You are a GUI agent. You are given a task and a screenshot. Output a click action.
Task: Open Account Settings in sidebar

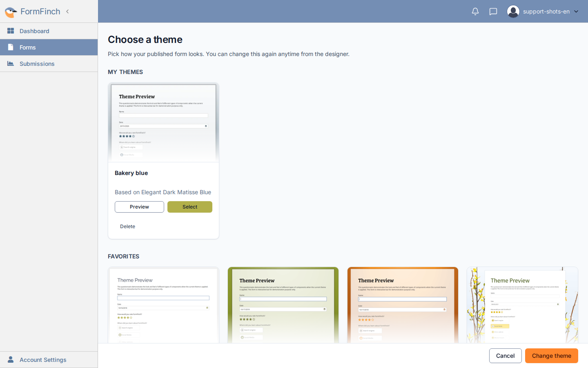click(49, 360)
